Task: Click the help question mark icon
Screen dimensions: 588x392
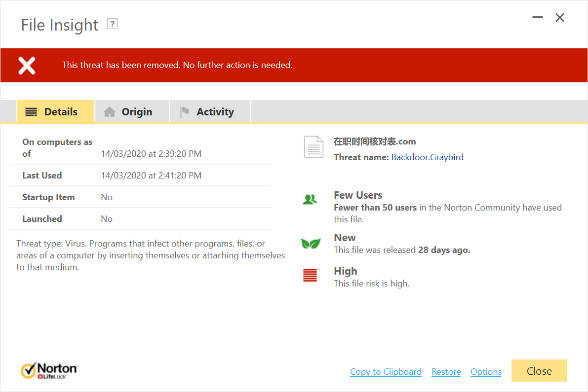Action: [113, 24]
